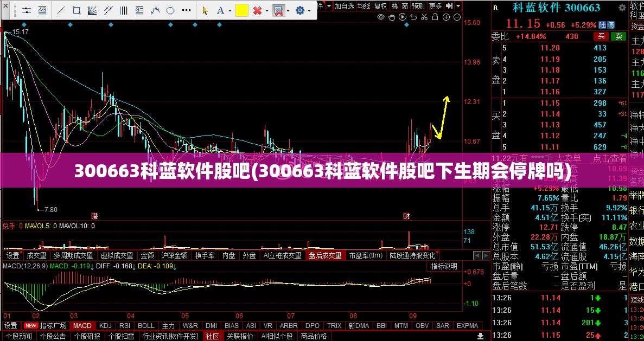Select the 换手率 turnover tab
Viewport: 644px width, 341px height.
[x=205, y=255]
